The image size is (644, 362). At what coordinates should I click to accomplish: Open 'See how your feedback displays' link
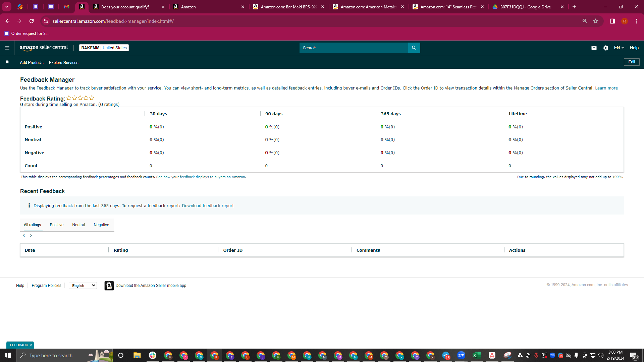[201, 177]
